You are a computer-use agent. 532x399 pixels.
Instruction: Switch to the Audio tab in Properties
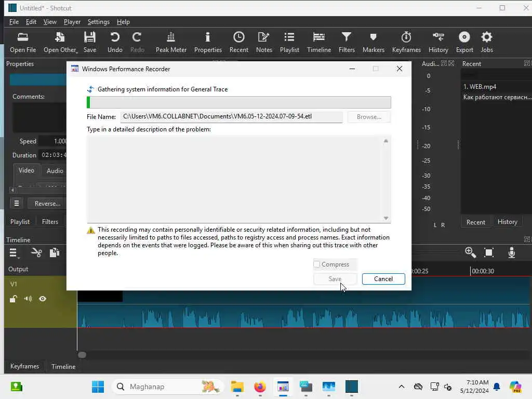[x=55, y=170]
